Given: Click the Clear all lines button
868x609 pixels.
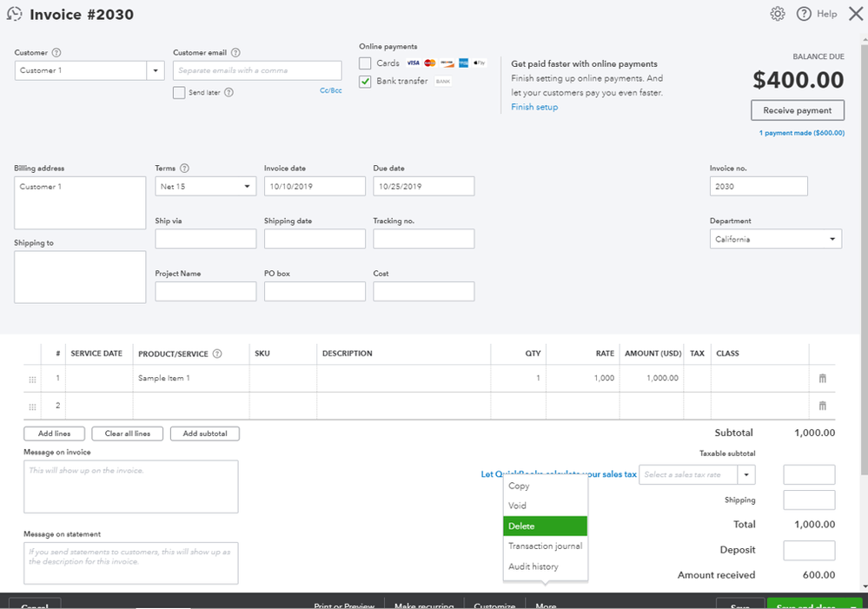Looking at the screenshot, I should pyautogui.click(x=128, y=434).
